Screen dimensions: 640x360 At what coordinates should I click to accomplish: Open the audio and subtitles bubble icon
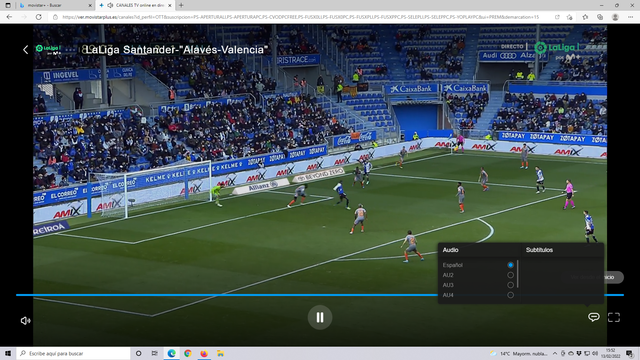(593, 317)
